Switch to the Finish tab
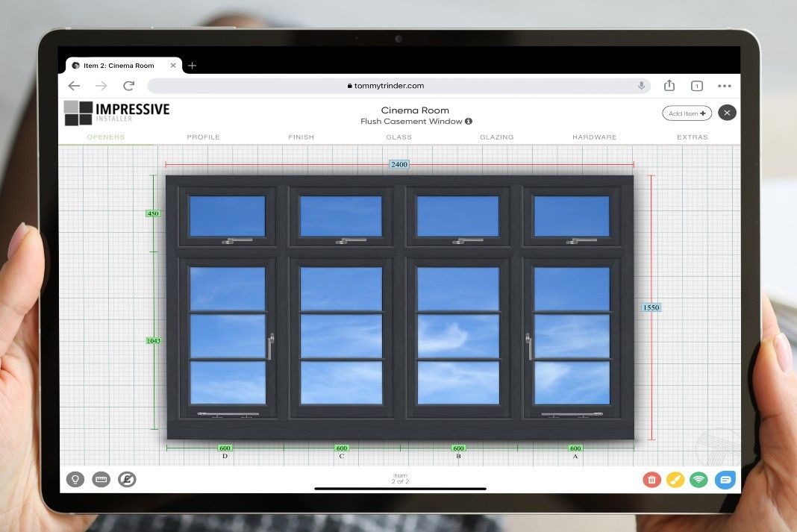This screenshot has height=532, width=797. [301, 137]
